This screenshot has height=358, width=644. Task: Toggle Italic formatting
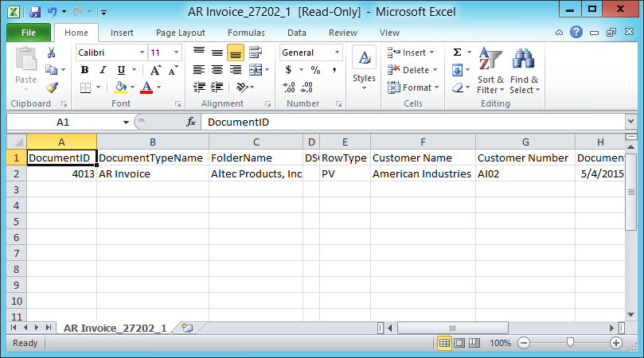tap(103, 70)
